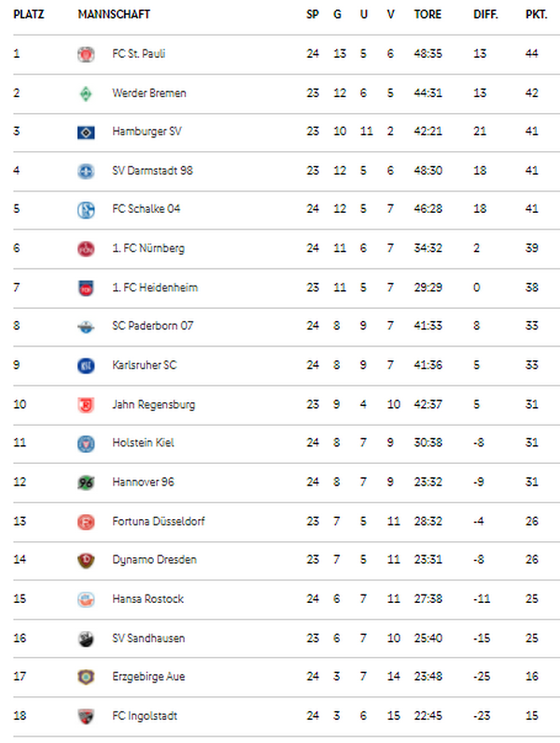
Task: Open the Jahn Regensburg team link
Action: [153, 405]
